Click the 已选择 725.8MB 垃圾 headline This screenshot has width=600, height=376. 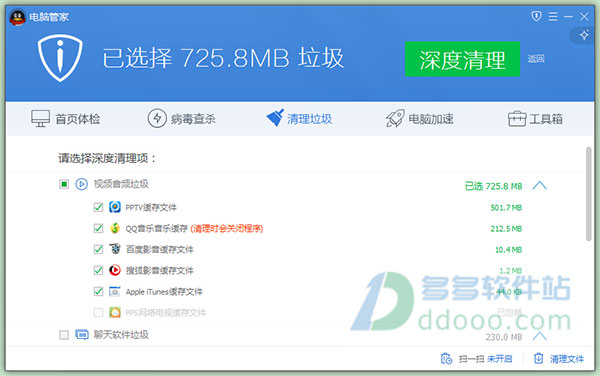pyautogui.click(x=223, y=58)
